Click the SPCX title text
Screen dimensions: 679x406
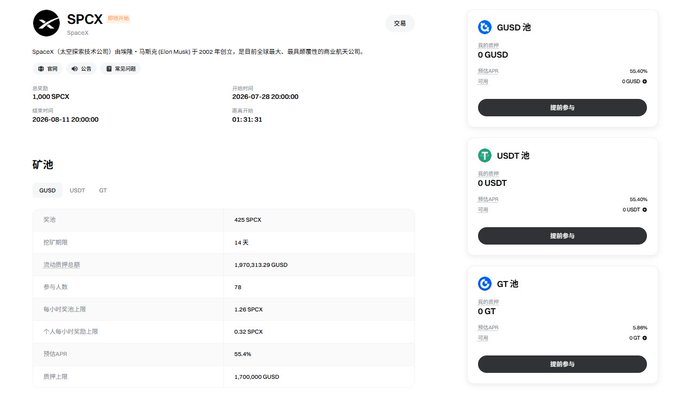[85, 19]
